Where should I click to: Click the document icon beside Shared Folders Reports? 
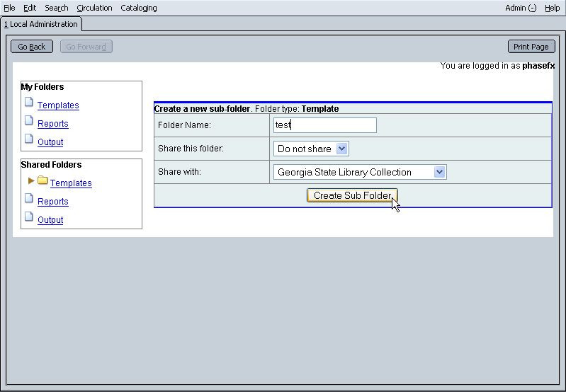(29, 199)
